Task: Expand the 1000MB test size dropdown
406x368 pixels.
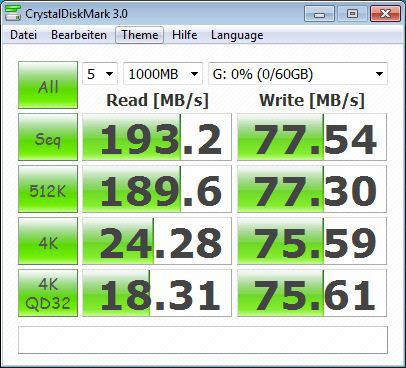Action: click(x=163, y=74)
